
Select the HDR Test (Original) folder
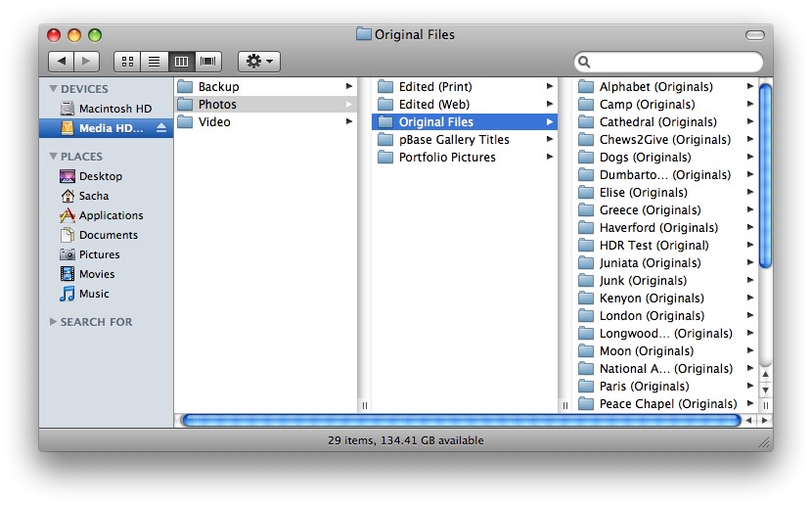[x=665, y=245]
